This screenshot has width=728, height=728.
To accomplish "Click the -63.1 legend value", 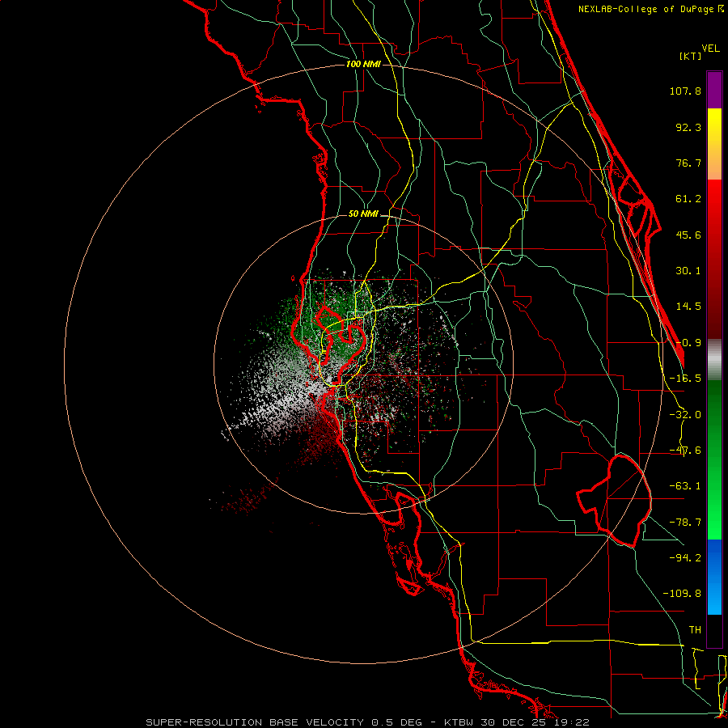I will 685,486.
